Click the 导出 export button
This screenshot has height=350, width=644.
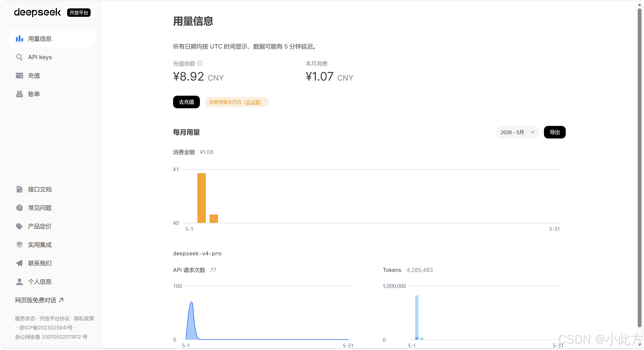554,132
